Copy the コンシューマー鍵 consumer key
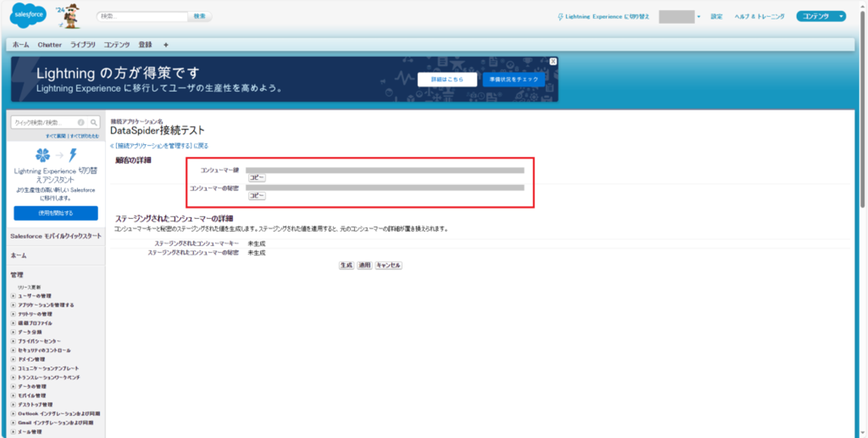 coord(257,178)
